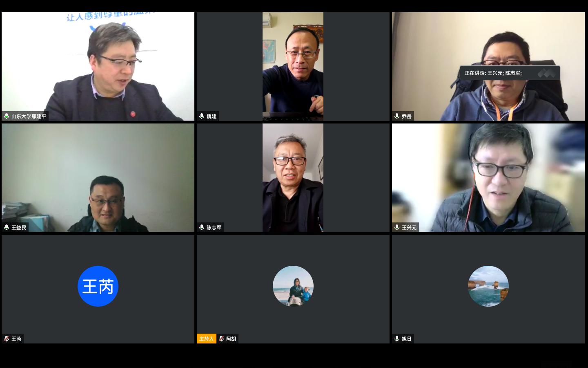This screenshot has width=588, height=368.
Task: Select the video tile of 王益民
Action: point(98,178)
